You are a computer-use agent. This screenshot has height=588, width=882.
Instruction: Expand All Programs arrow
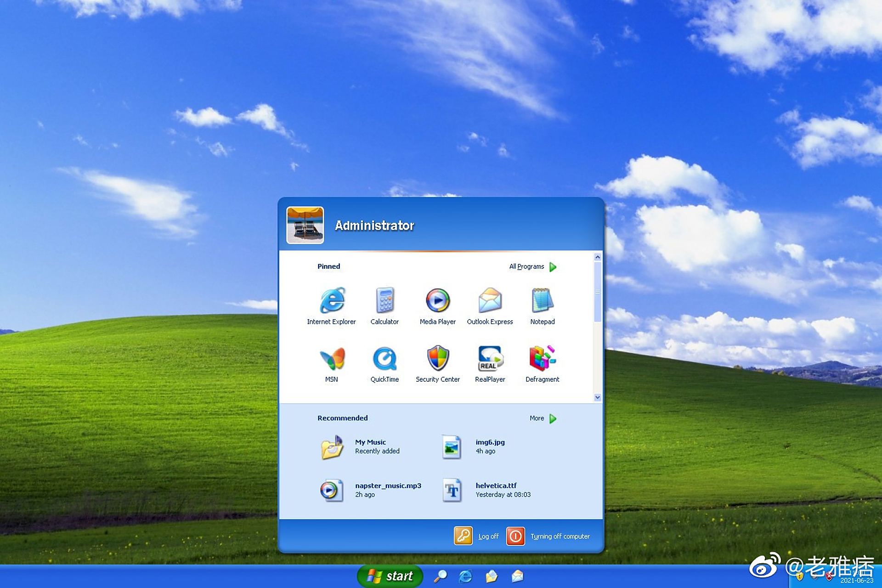click(x=553, y=267)
